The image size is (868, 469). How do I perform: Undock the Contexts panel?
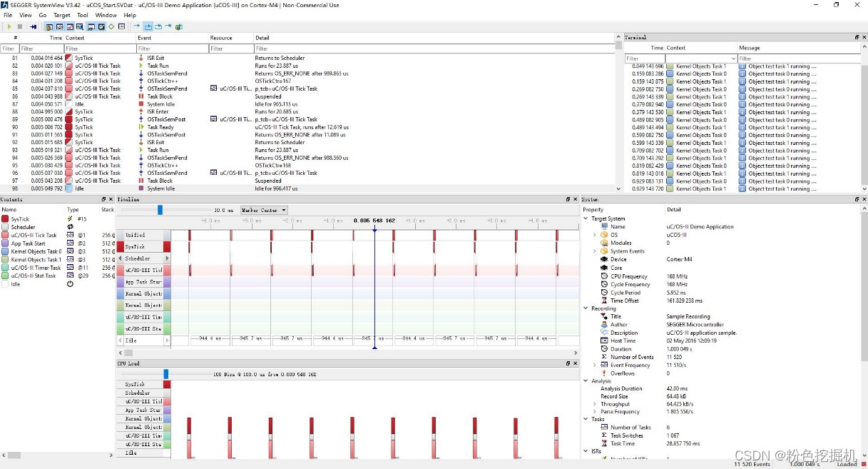tap(103, 199)
